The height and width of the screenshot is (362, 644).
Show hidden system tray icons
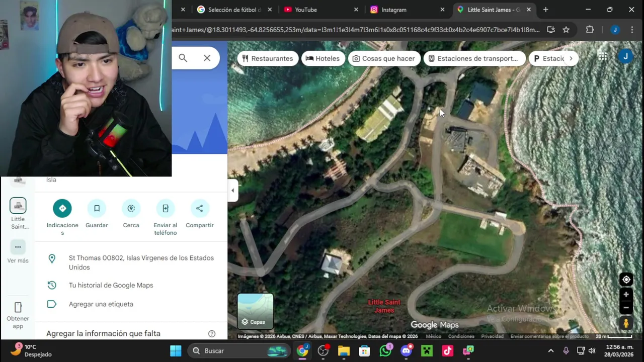551,351
